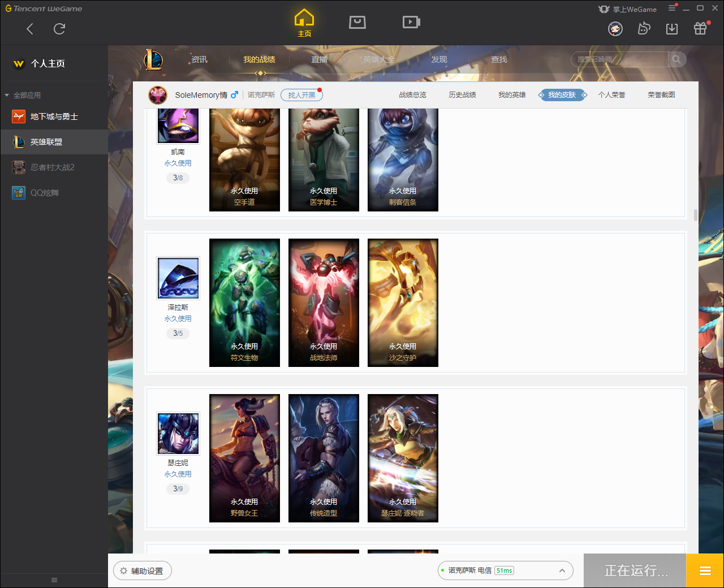The width and height of the screenshot is (724, 588).
Task: Open the yellow hamburger menu button
Action: pyautogui.click(x=705, y=570)
